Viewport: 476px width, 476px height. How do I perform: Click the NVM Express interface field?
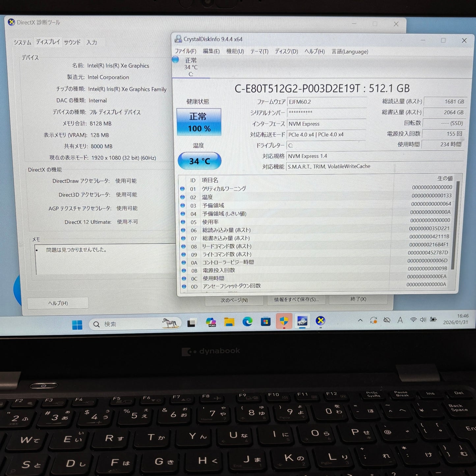[326, 124]
